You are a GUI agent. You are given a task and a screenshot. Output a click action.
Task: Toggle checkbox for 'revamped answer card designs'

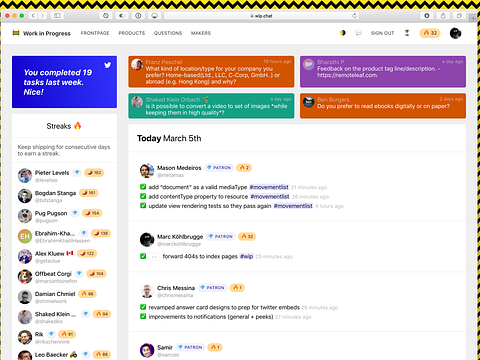(143, 307)
